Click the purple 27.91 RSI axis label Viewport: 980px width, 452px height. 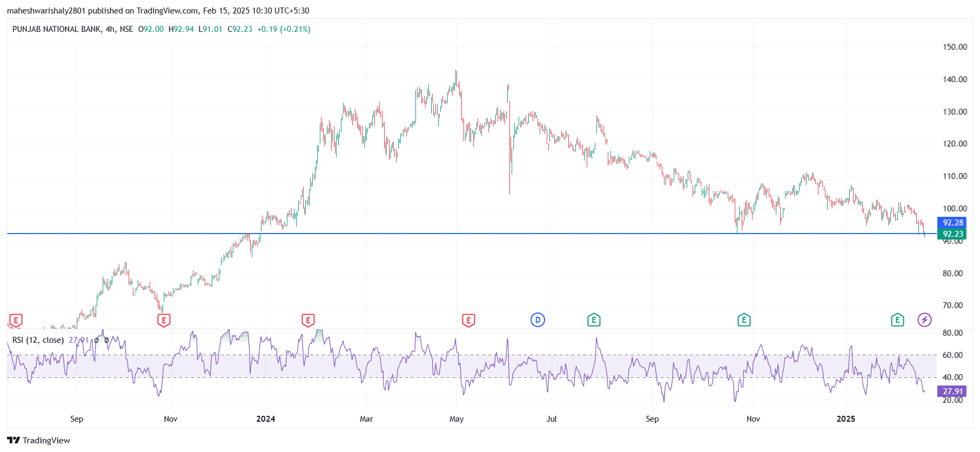[952, 391]
